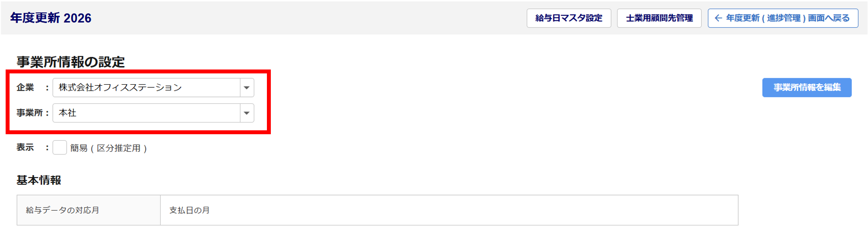Click the left arrow icon on back button

718,18
